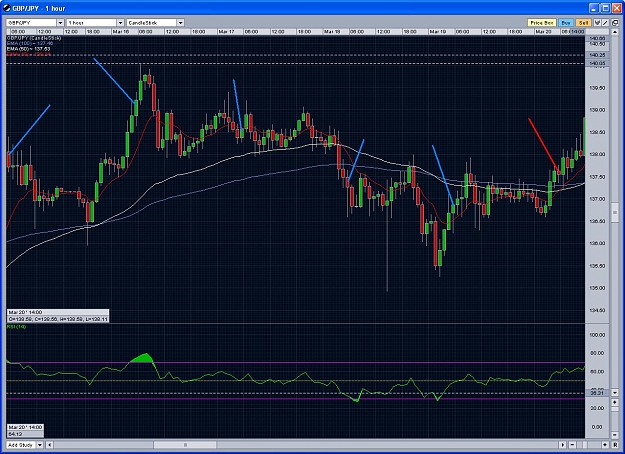Click the horizontal zoom in plus button
Screen dimensions: 625x454
click(x=605, y=445)
